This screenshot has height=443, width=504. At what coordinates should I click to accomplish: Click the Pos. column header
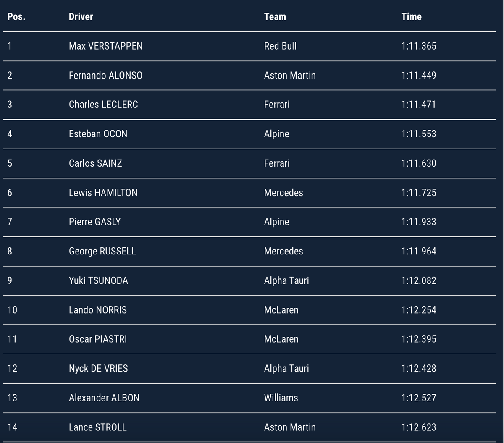click(x=16, y=17)
